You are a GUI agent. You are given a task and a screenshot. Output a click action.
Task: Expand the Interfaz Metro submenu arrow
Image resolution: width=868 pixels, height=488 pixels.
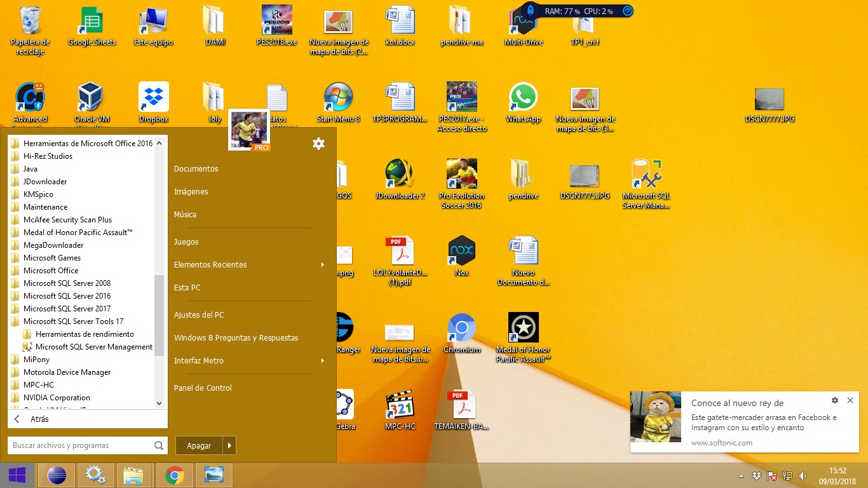tap(323, 361)
